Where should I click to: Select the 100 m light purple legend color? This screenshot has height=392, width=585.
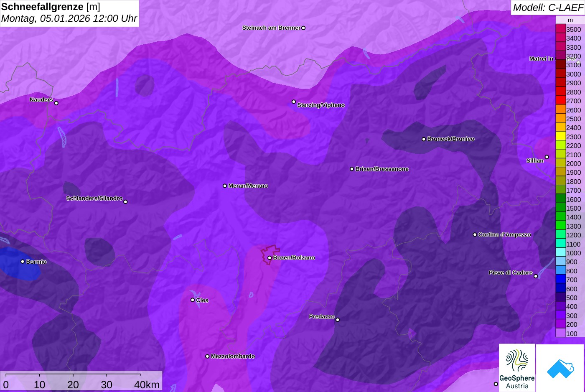coord(561,333)
